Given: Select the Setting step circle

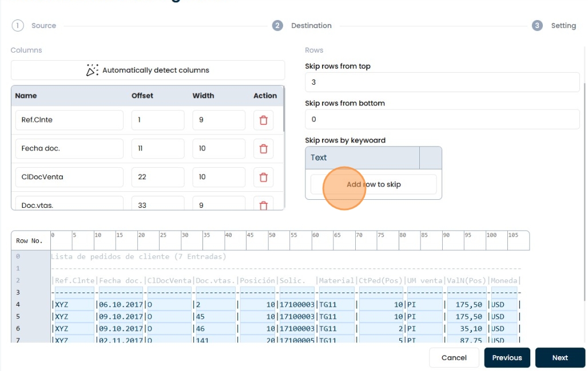Looking at the screenshot, I should 537,25.
